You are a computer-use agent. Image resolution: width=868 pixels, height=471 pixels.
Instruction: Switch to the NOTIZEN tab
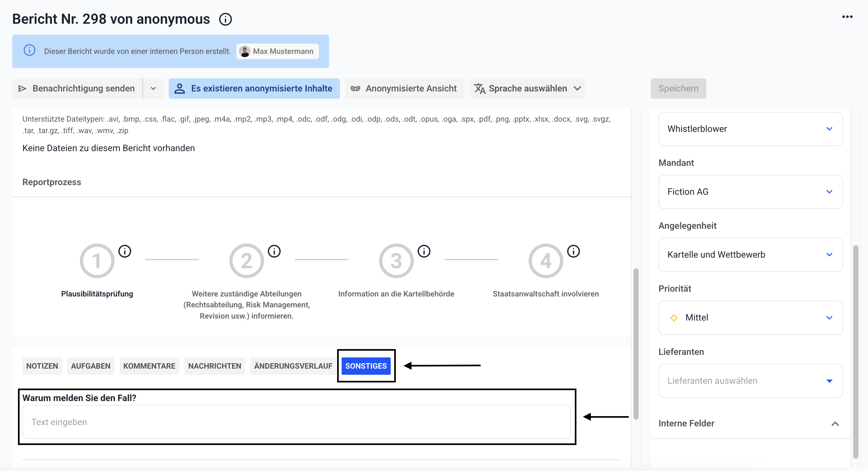[x=42, y=366]
